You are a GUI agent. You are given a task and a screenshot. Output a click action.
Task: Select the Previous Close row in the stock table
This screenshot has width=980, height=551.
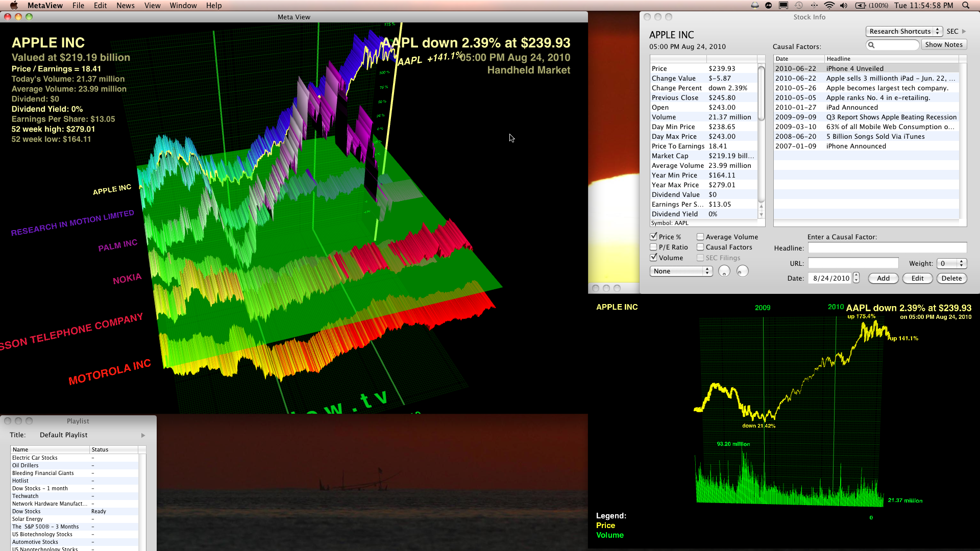[x=703, y=98]
